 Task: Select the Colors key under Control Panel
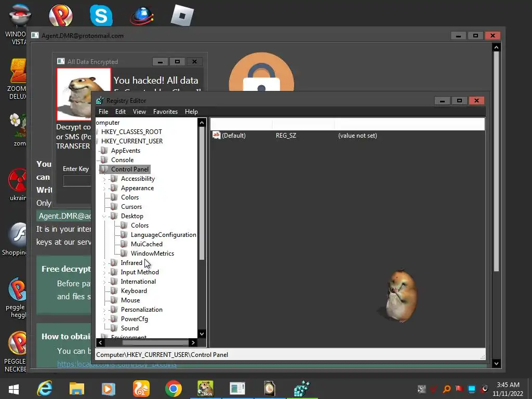coord(129,197)
